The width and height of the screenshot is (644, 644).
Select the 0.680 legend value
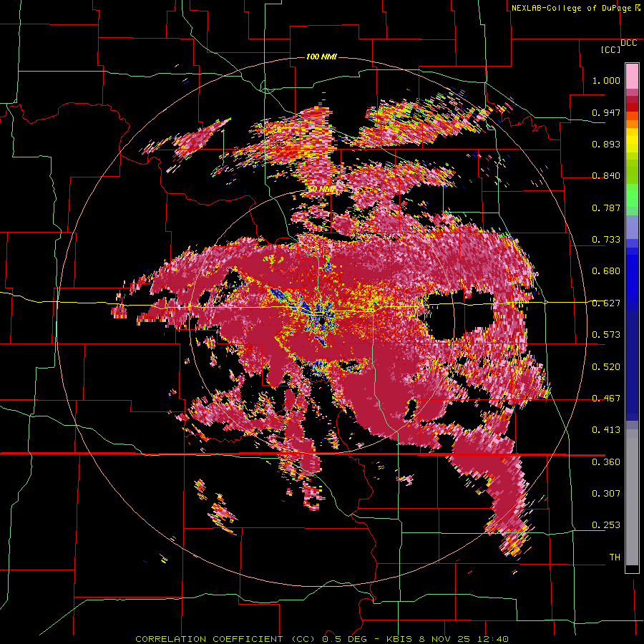pos(606,271)
